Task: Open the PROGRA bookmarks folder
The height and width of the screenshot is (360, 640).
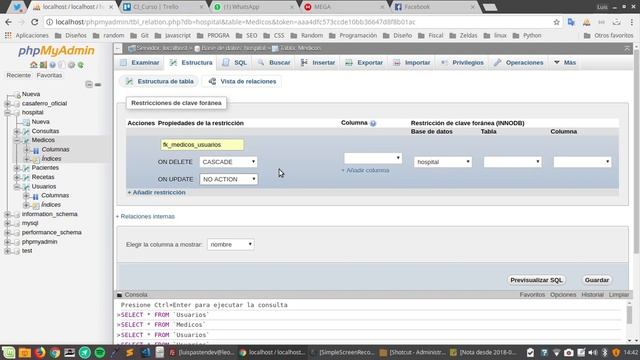Action: 213,36
